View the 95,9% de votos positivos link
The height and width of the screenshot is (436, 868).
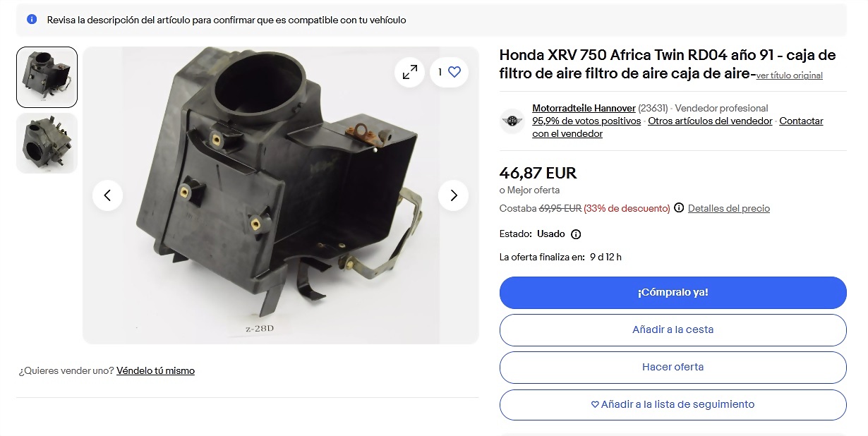click(586, 121)
